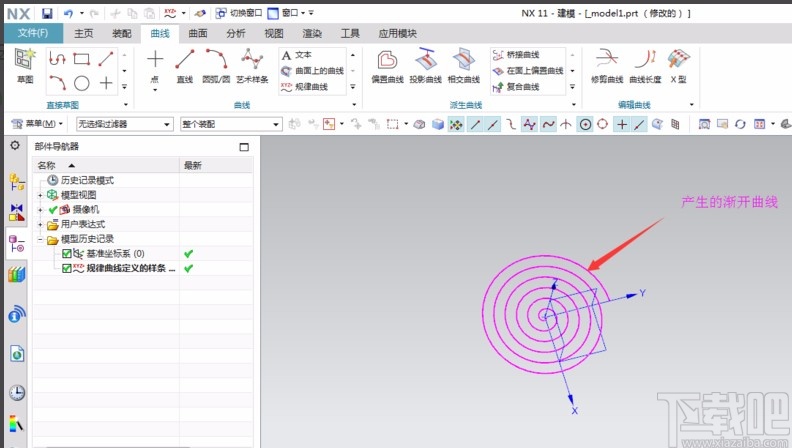Viewport: 792px width, 448px height.
Task: Select the Arc direct sketch tool
Action: [x=57, y=83]
